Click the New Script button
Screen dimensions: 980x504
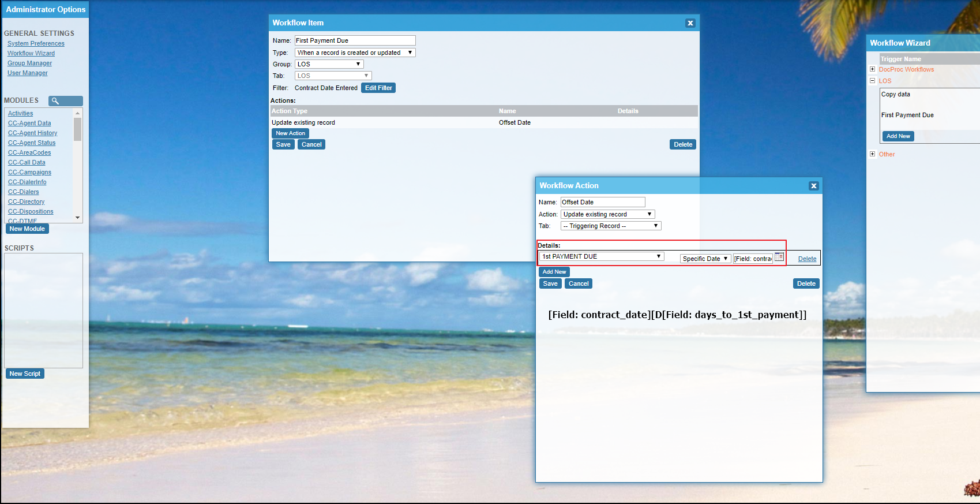click(x=25, y=374)
